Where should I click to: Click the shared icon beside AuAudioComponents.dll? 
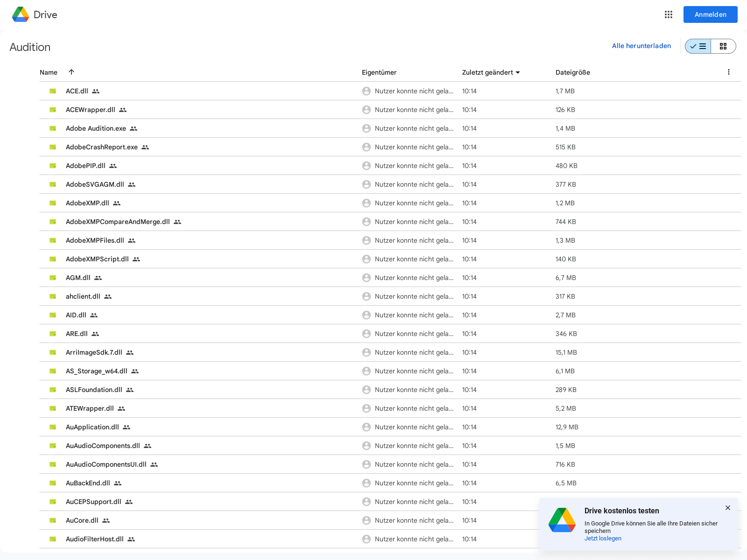point(148,446)
